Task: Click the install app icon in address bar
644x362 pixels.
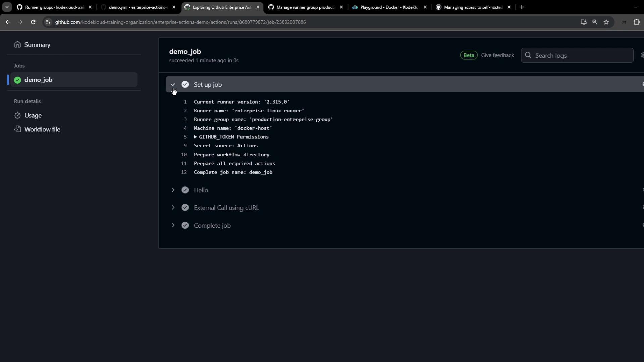Action: [583, 22]
